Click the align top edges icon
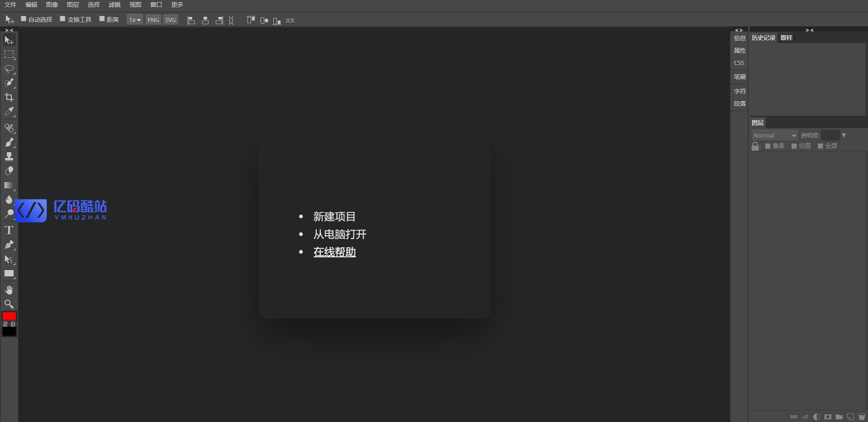Viewport: 868px width, 422px height. [251, 20]
